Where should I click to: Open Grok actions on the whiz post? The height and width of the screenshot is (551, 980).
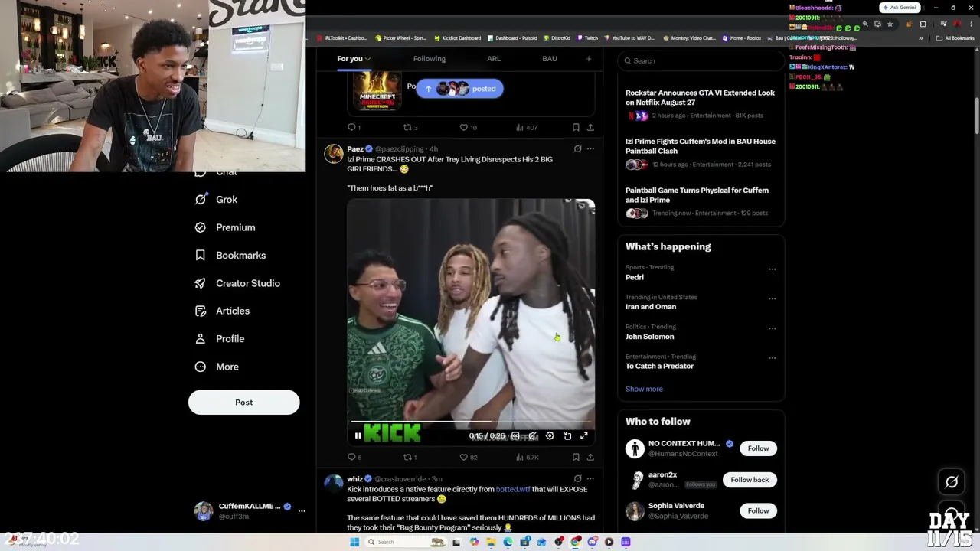577,478
